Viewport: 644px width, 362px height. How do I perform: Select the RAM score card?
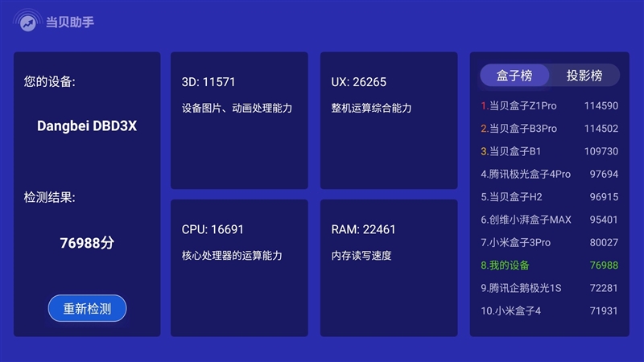389,268
